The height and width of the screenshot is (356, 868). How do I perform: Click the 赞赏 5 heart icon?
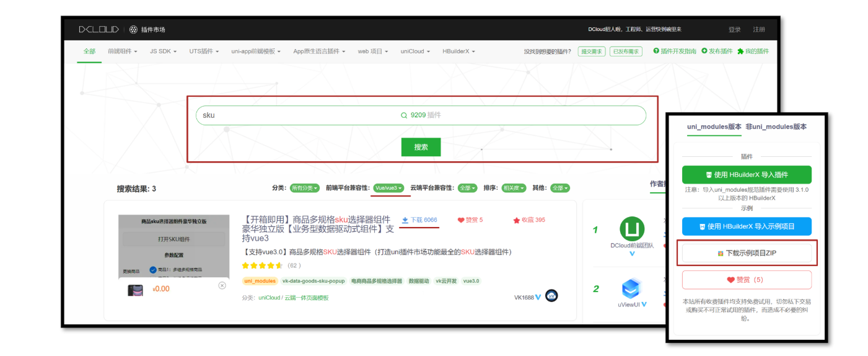point(461,220)
